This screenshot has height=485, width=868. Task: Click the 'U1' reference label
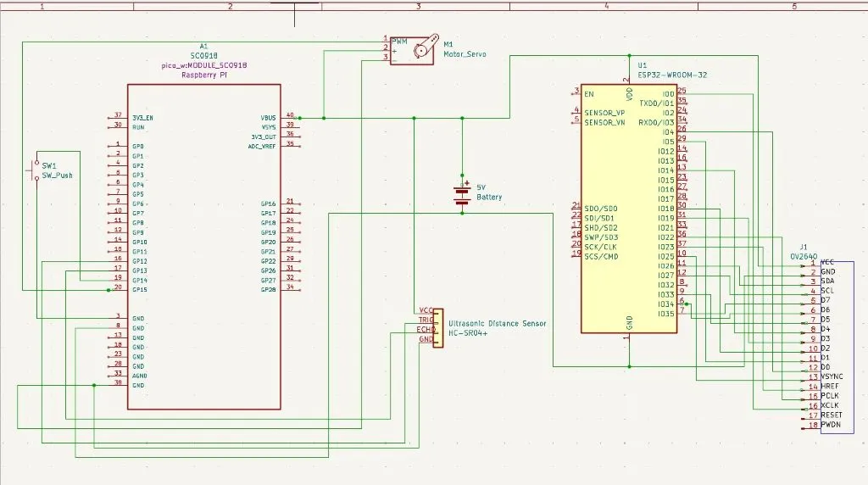point(643,65)
